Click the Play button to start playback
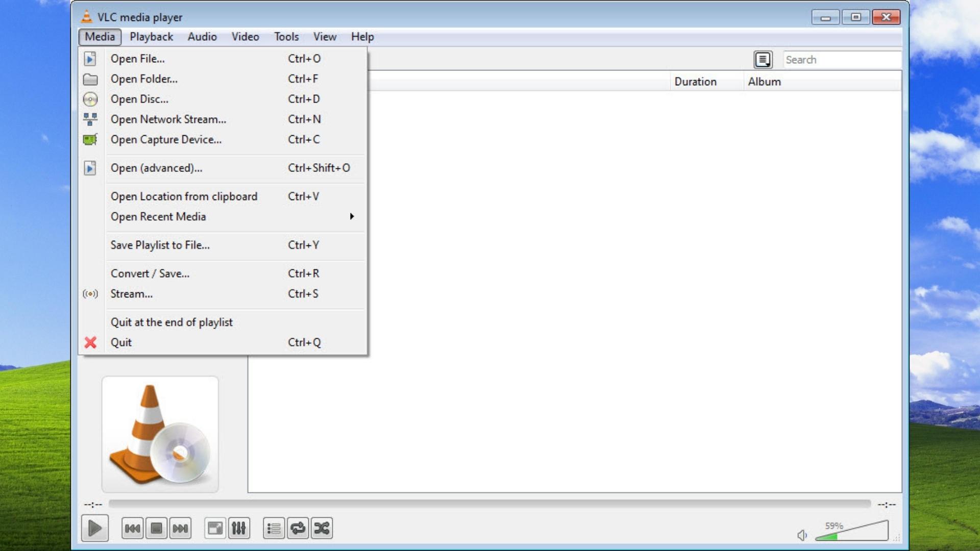Image resolution: width=980 pixels, height=551 pixels. point(94,528)
